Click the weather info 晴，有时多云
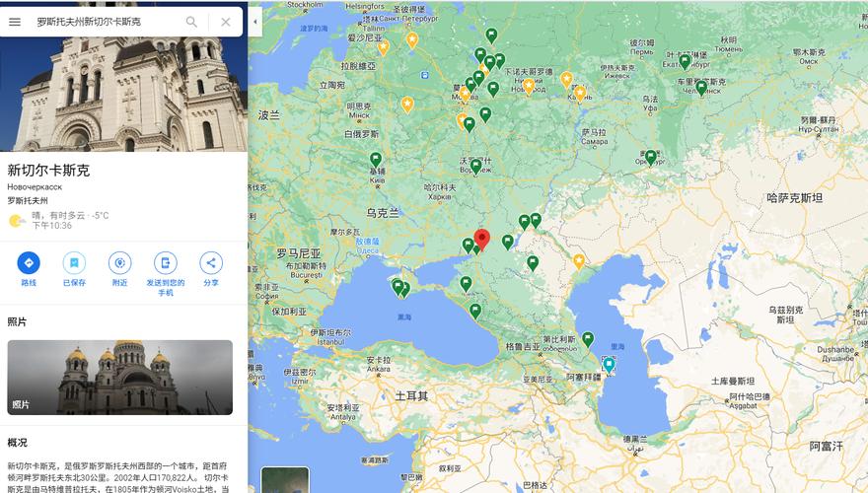868x493 pixels. pos(70,215)
